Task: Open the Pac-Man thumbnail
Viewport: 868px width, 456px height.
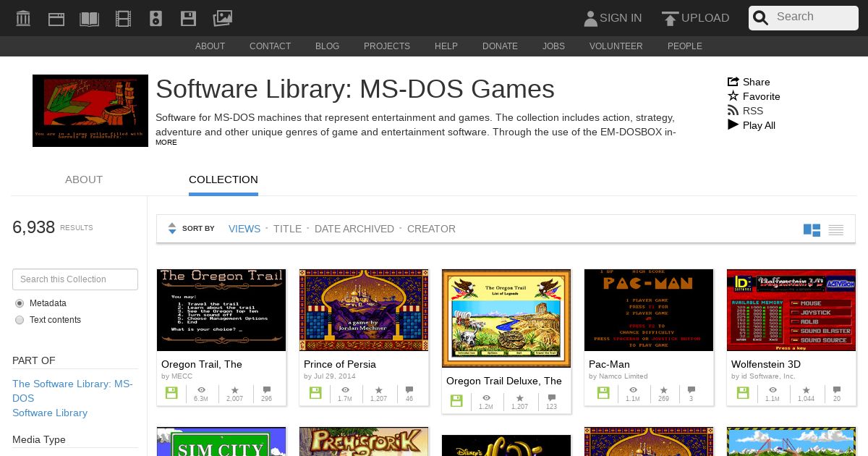Action: click(649, 311)
